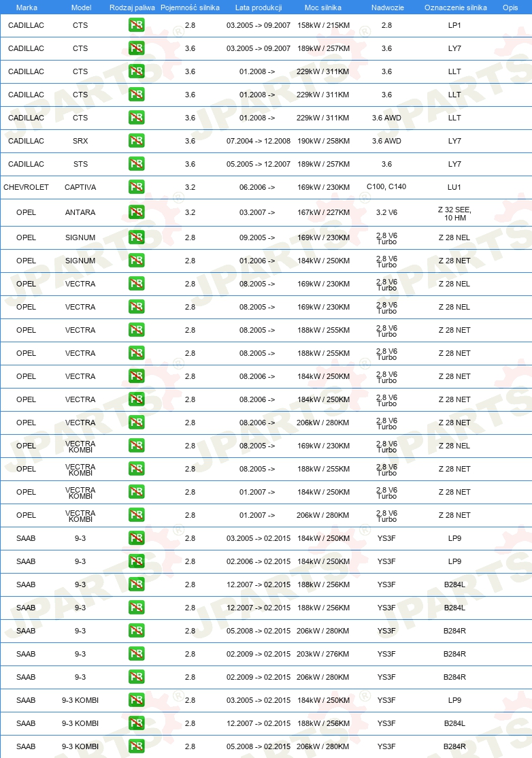The width and height of the screenshot is (532, 758).
Task: Click the 06.2006 -> production date cell
Action: [257, 187]
